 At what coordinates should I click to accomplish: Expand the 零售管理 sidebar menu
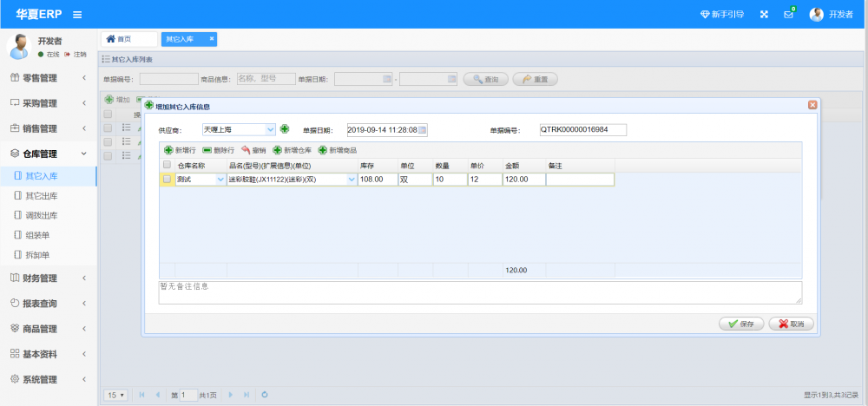coord(48,78)
